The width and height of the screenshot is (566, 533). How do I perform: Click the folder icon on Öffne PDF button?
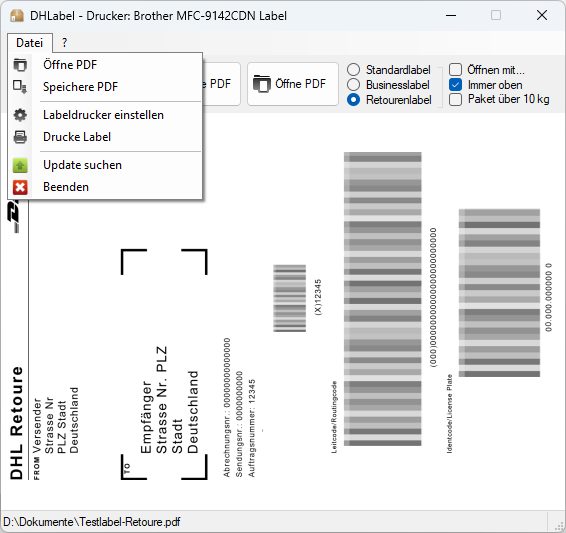pyautogui.click(x=262, y=84)
